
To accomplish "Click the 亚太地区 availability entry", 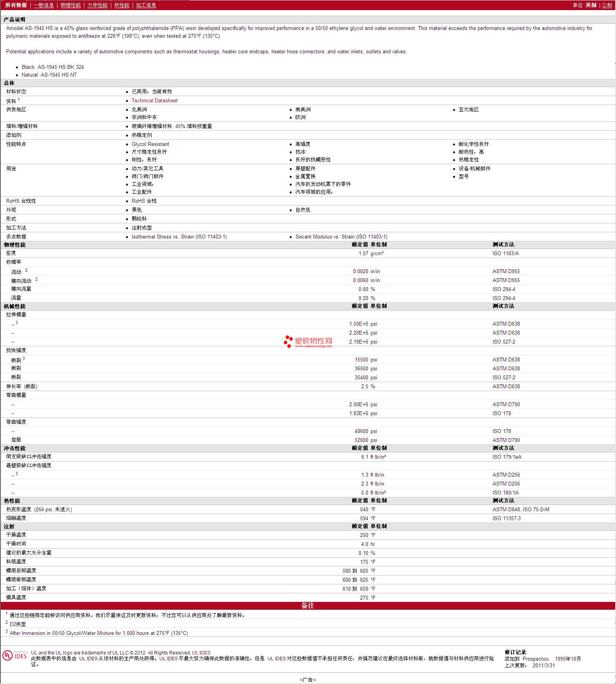I will (x=469, y=109).
